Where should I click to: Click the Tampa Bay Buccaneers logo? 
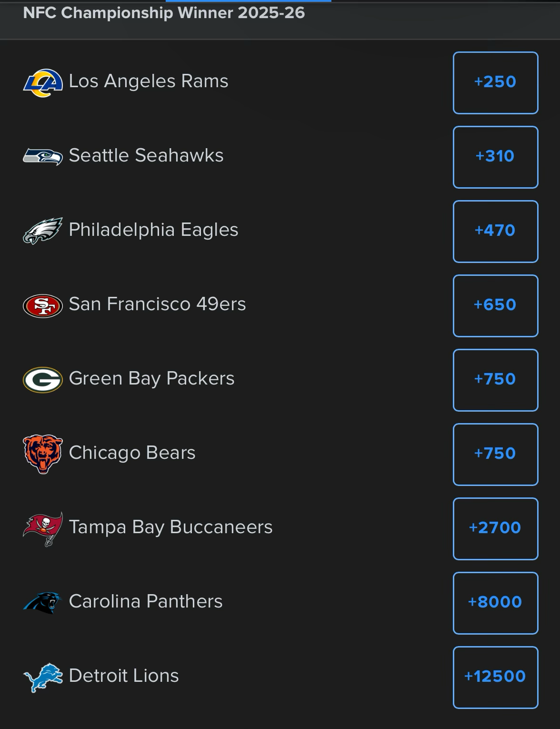(x=43, y=528)
